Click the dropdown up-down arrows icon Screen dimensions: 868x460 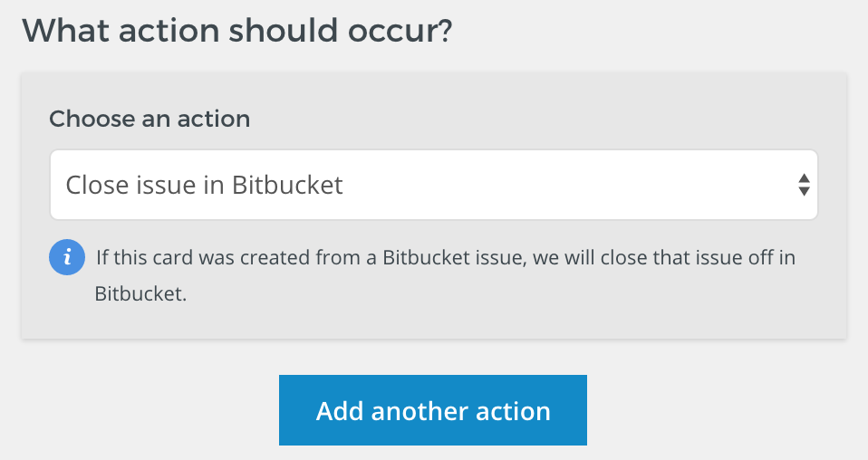click(804, 185)
